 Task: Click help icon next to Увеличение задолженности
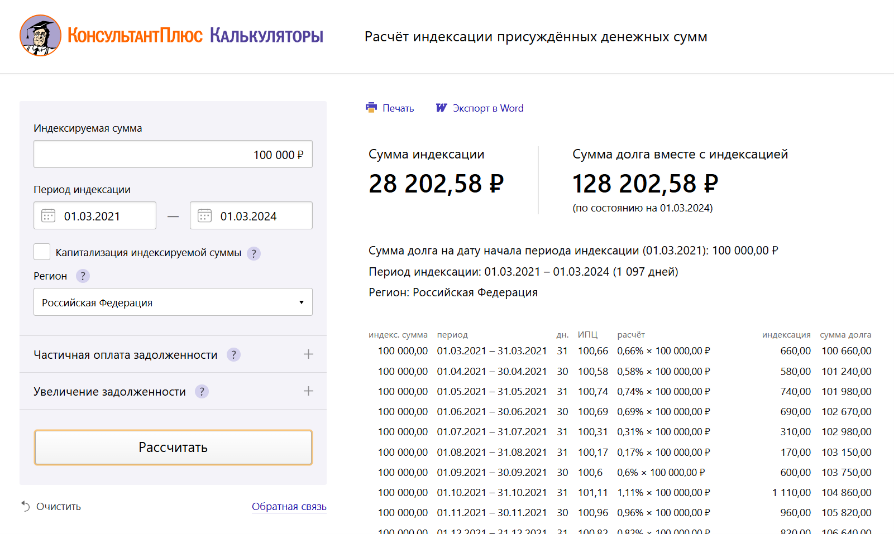201,392
